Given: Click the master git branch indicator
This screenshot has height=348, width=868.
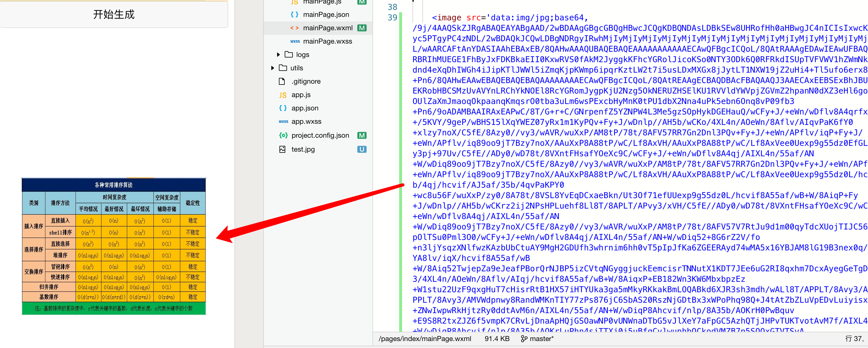Looking at the screenshot, I should coord(537,339).
